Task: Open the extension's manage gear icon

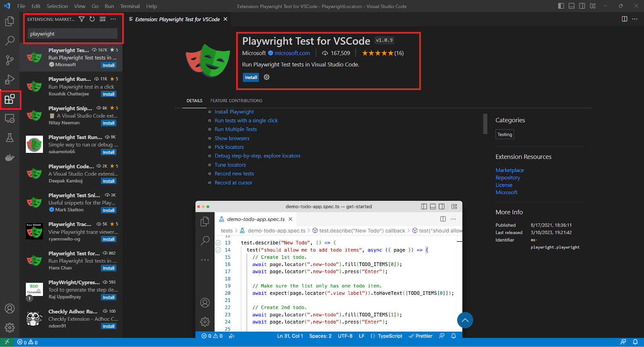Action: point(266,77)
